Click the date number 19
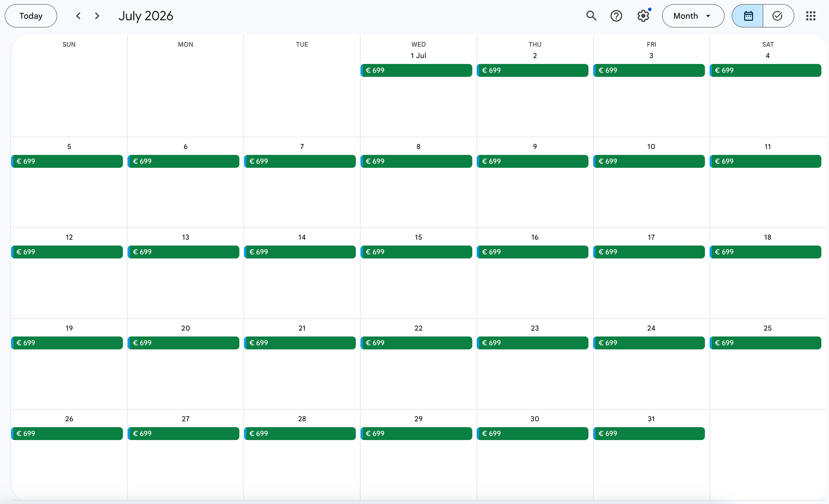 click(69, 328)
